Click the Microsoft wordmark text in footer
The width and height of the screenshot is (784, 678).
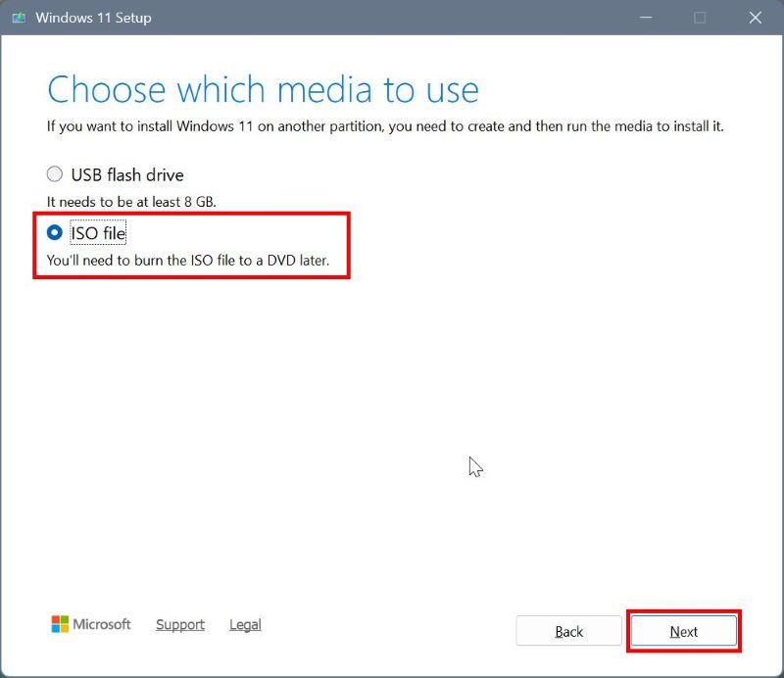pos(103,624)
